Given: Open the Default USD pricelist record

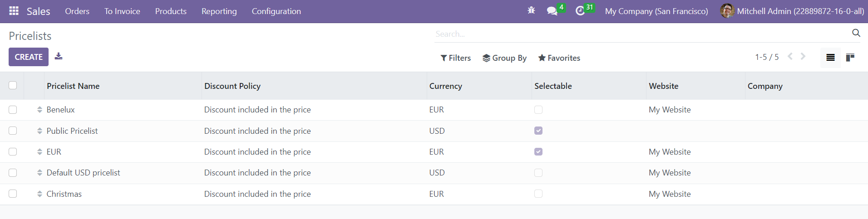Looking at the screenshot, I should [83, 173].
